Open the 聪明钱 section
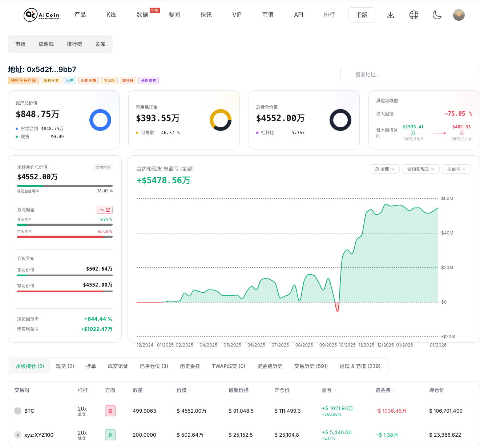480x448 pixels. point(46,44)
